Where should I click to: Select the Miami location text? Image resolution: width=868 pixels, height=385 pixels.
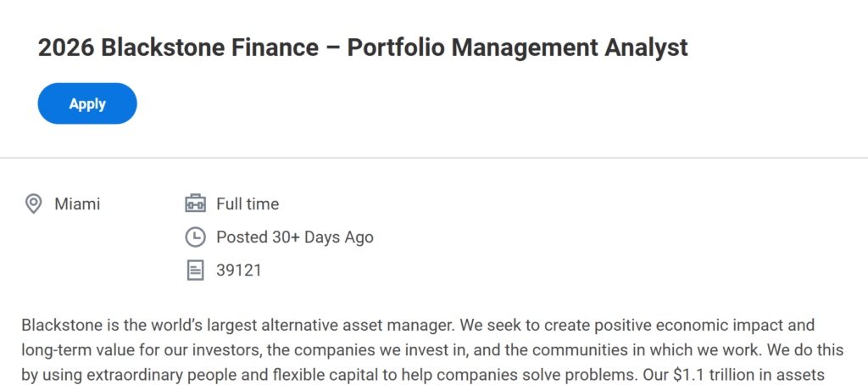[x=77, y=204]
